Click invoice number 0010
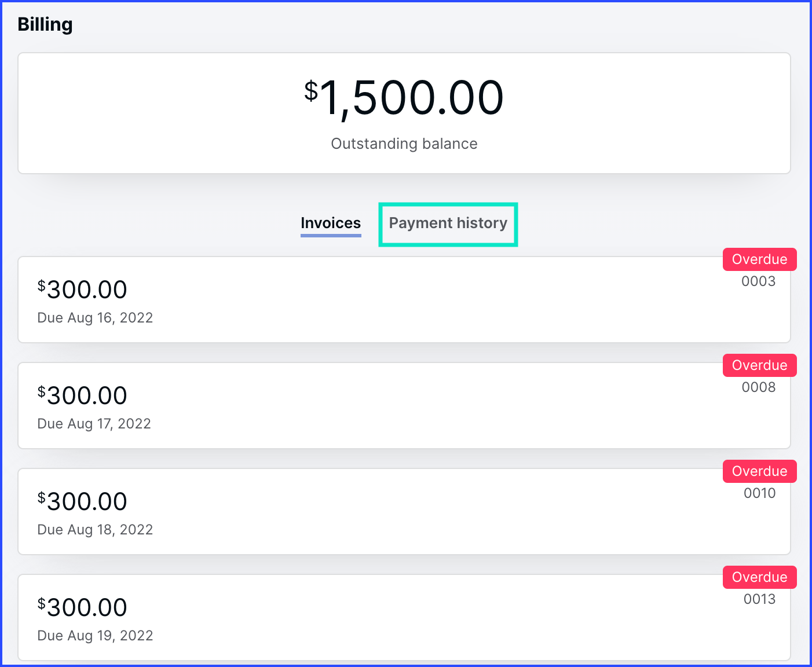 point(759,493)
